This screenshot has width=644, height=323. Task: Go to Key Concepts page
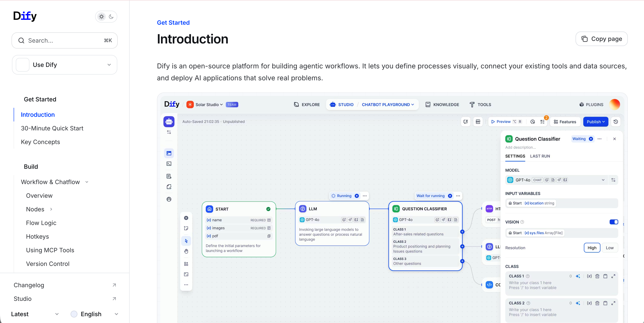[40, 142]
